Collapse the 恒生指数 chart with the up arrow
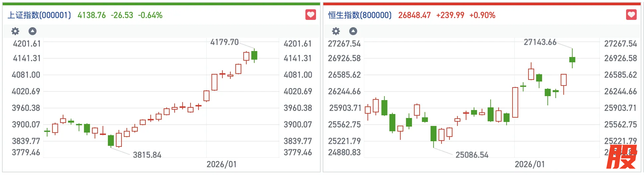Viewport: 644px width, 175px height. point(353,31)
